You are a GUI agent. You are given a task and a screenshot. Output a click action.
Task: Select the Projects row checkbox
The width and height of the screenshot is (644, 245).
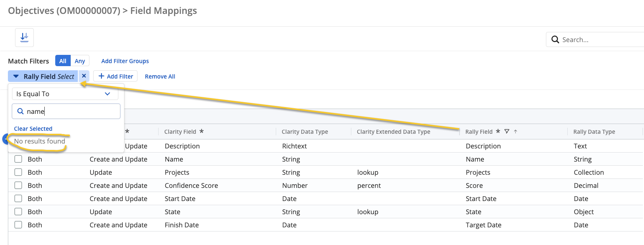point(18,172)
